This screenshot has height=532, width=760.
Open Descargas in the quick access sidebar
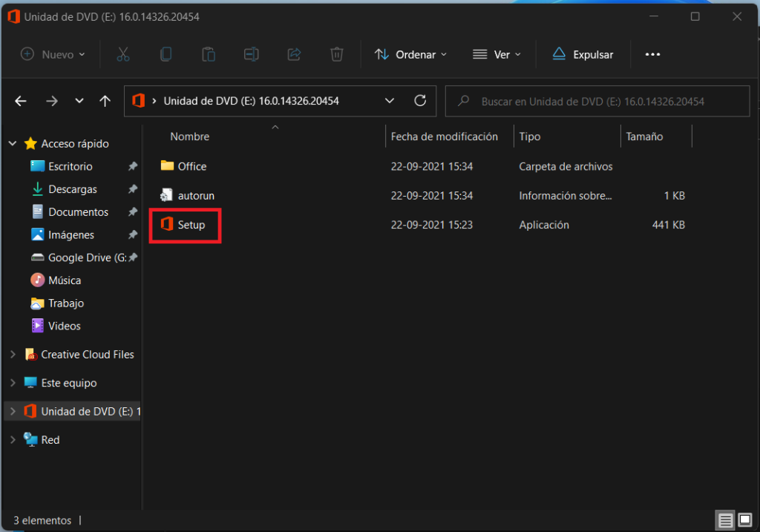73,189
